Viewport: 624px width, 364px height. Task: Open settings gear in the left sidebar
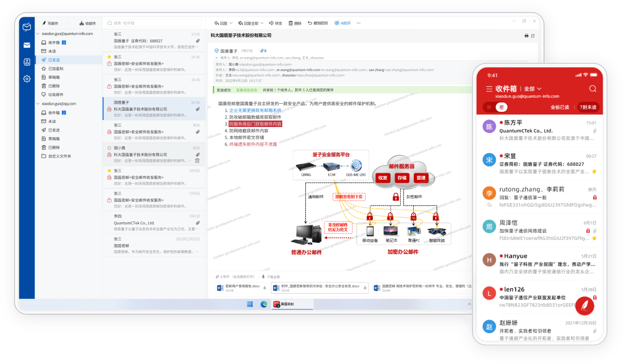click(x=27, y=78)
